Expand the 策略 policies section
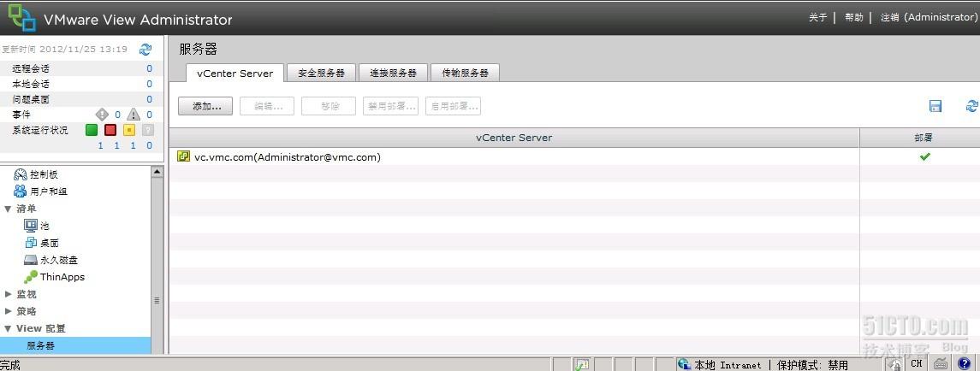 pos(8,311)
